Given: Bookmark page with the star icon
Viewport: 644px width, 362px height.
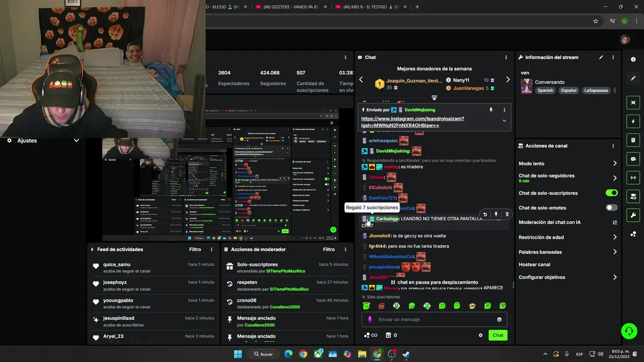Looking at the screenshot, I should click(596, 21).
